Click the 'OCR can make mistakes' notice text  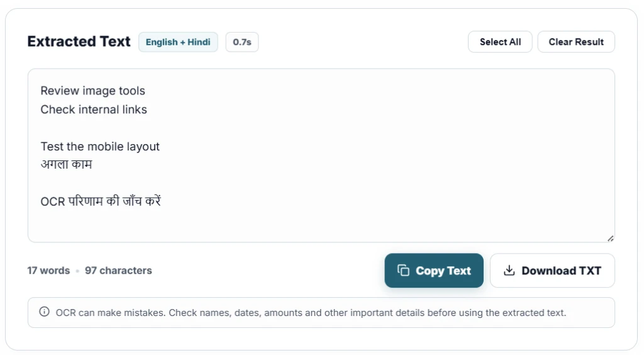pyautogui.click(x=311, y=313)
